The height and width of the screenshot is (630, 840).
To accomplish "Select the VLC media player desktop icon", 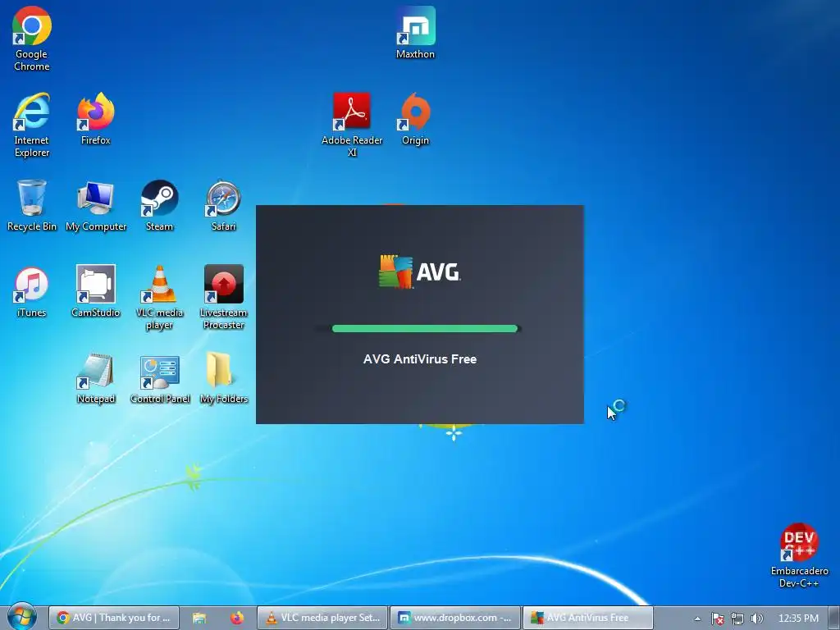I will (160, 297).
